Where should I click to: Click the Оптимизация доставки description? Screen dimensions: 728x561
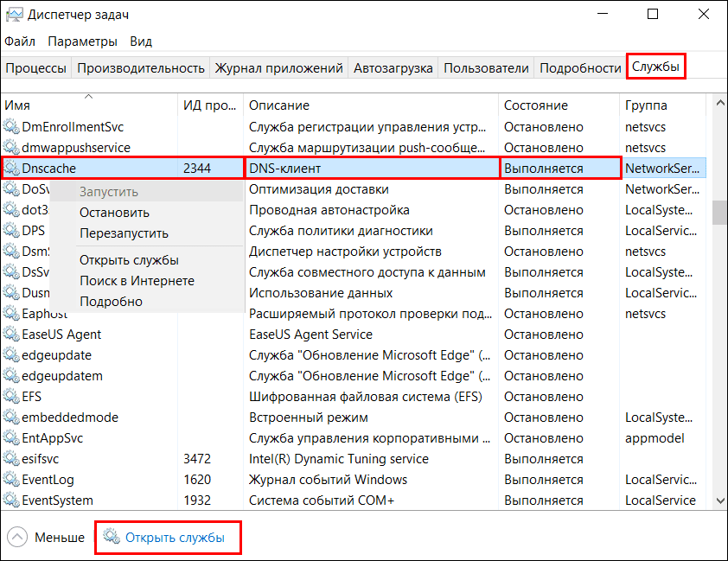pyautogui.click(x=319, y=188)
